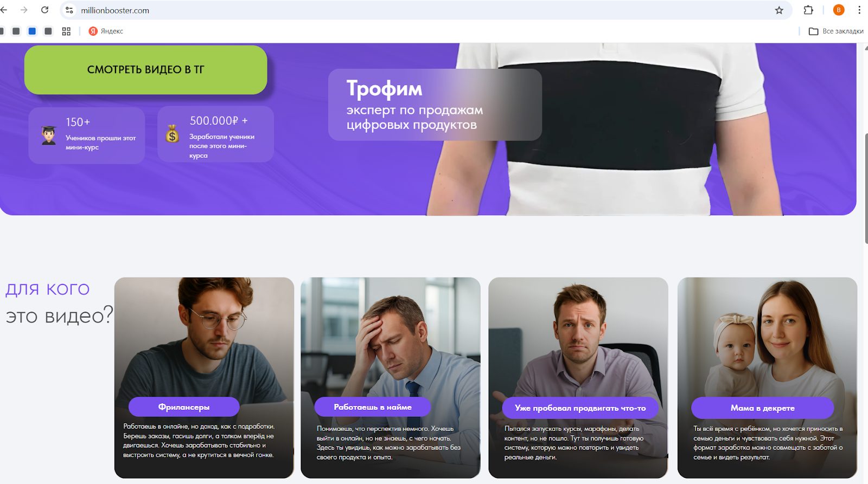Image resolution: width=868 pixels, height=484 pixels.
Task: Click the forward navigation arrow
Action: click(x=24, y=10)
